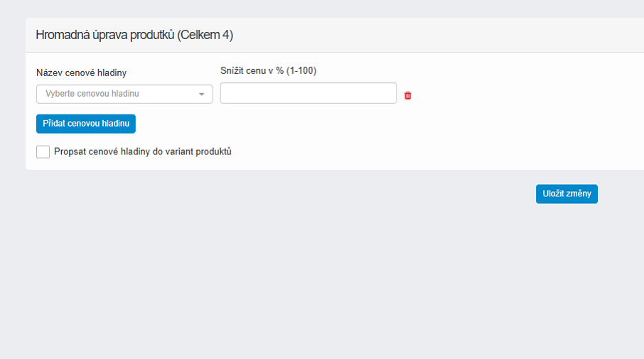Save with the 'Uložit změny' button
This screenshot has height=359, width=644.
567,194
